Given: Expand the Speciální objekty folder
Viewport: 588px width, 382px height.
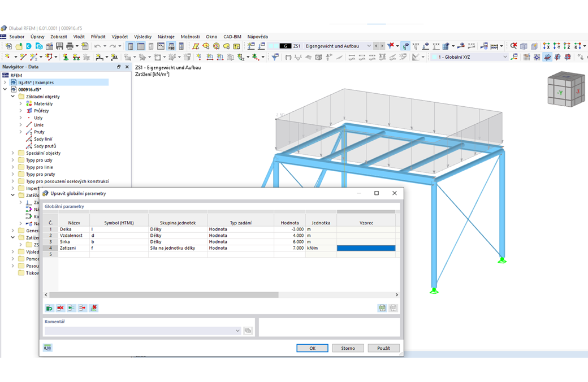Looking at the screenshot, I should pos(13,153).
